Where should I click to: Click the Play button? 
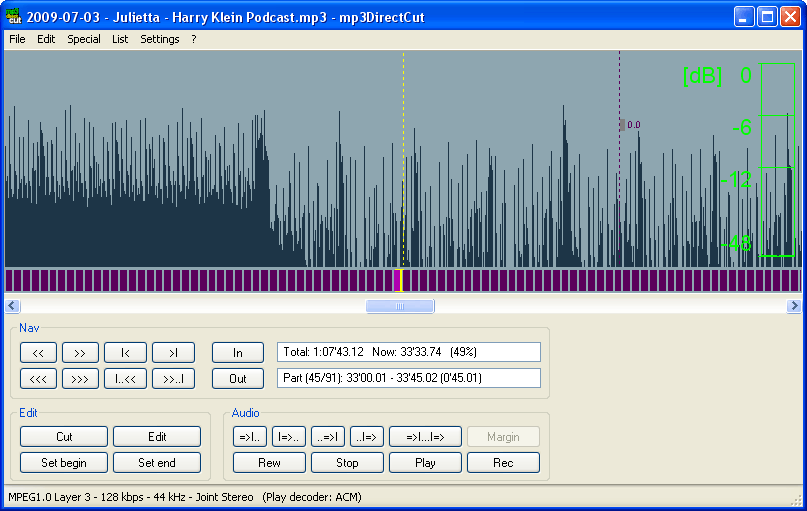425,463
